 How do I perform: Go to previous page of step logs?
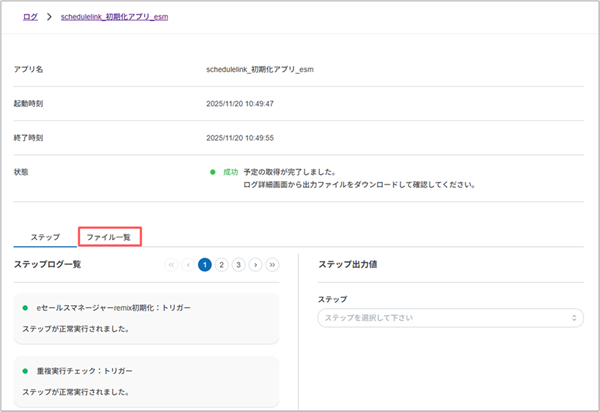click(188, 265)
